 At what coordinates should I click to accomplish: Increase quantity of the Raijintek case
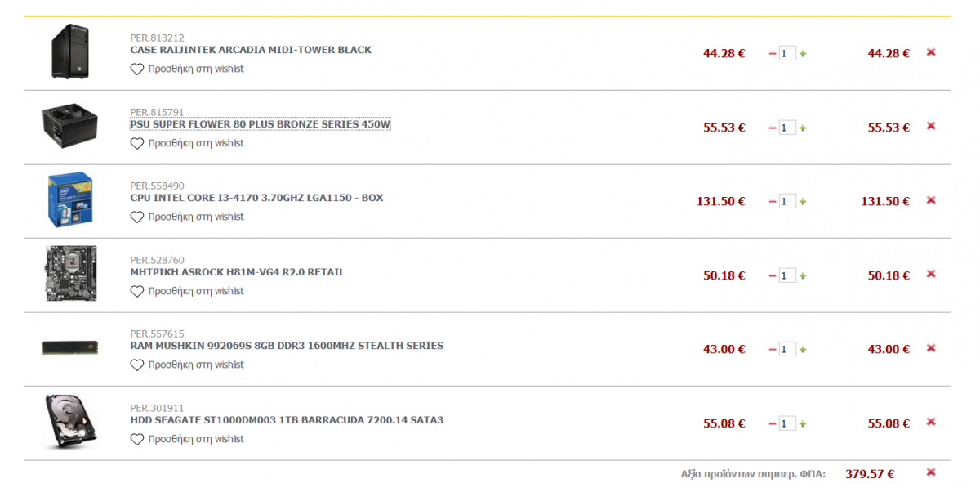(802, 54)
